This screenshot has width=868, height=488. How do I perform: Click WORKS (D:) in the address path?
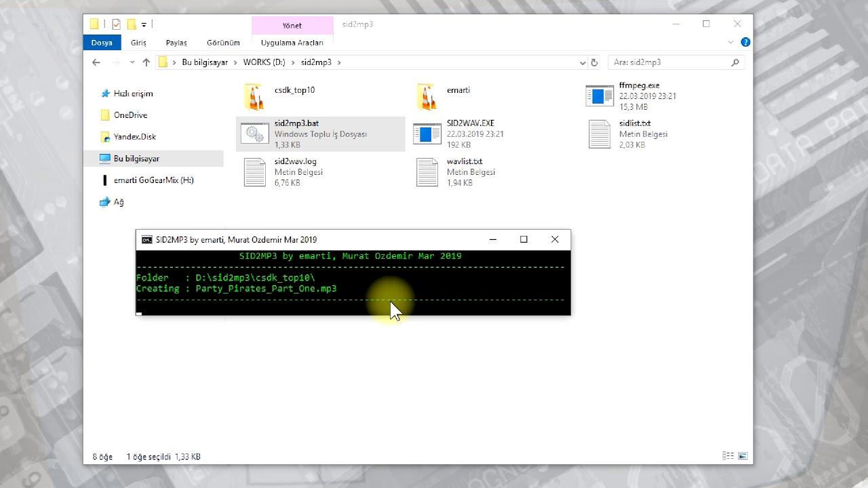click(264, 62)
